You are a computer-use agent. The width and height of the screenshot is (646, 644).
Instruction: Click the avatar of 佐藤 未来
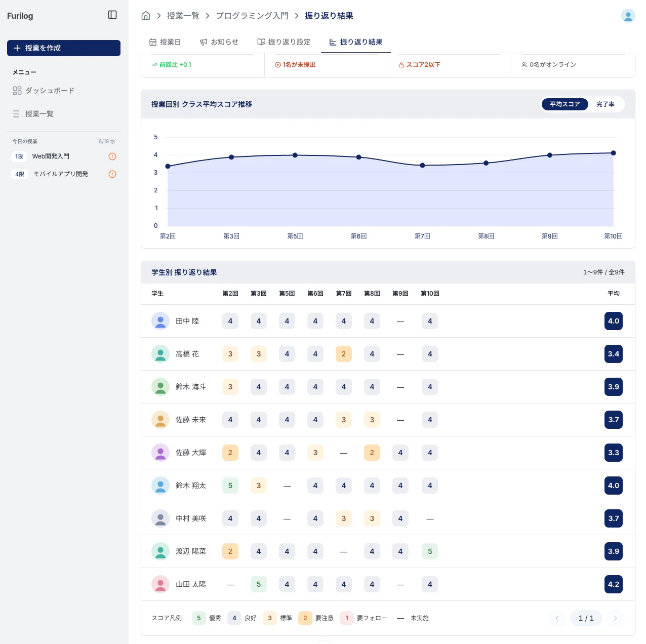(x=160, y=420)
